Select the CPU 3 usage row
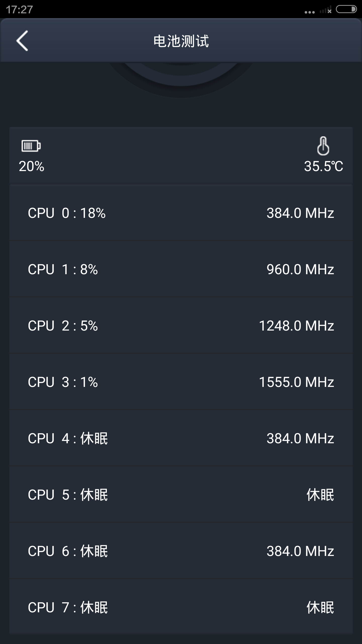Viewport: 362px width, 644px height. tap(181, 382)
